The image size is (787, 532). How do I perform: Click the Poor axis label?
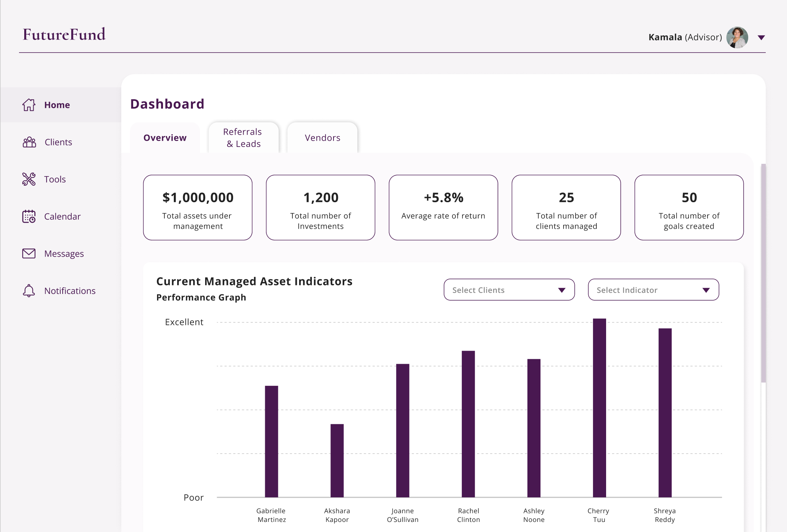(194, 498)
